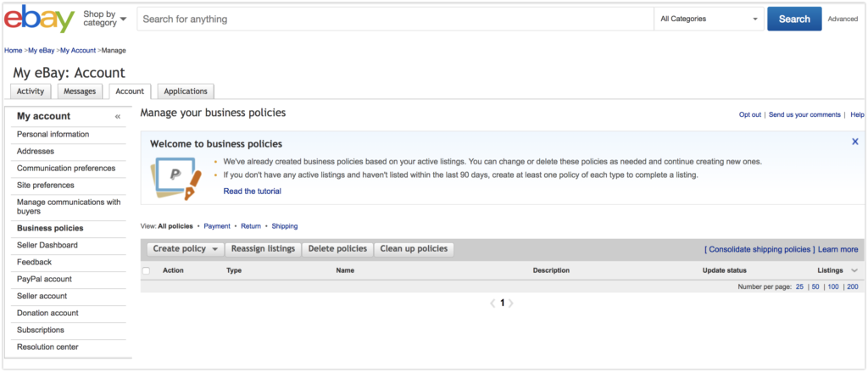Open Seller account in sidebar
Image resolution: width=868 pixels, height=372 pixels.
pyautogui.click(x=42, y=297)
